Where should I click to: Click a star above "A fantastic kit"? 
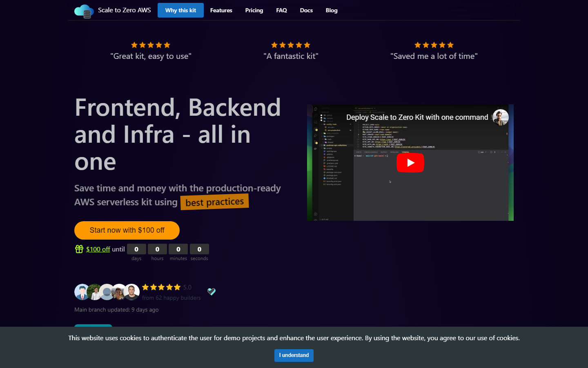pyautogui.click(x=291, y=45)
